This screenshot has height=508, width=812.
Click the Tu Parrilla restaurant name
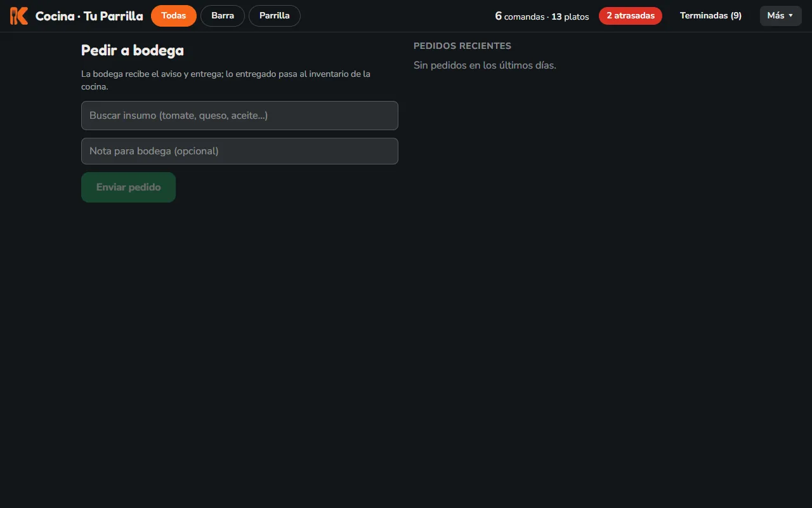114,16
